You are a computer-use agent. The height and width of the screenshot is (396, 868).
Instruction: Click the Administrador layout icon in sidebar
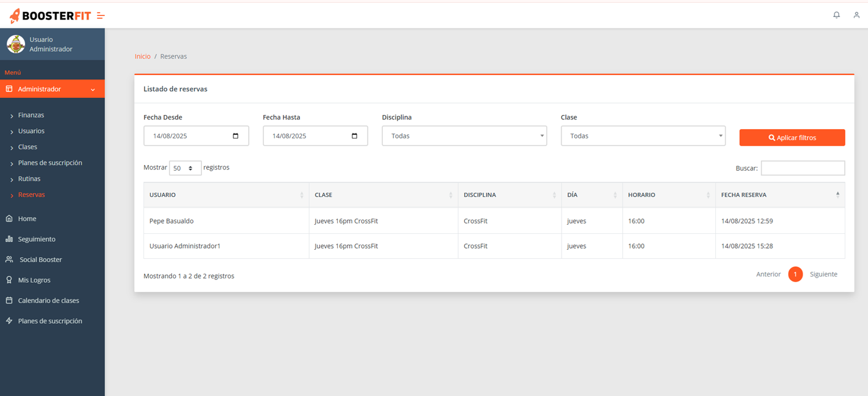(x=9, y=89)
